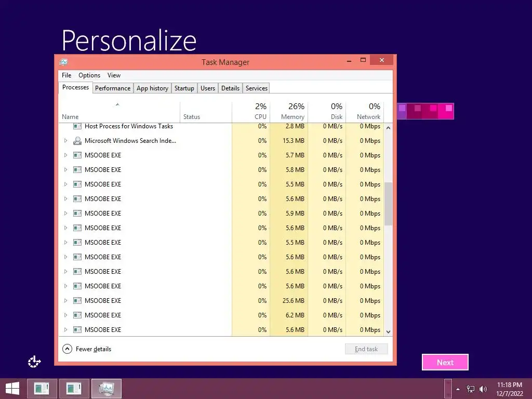Screen dimensions: 532x399
Task: Click the process list scrollbar thumb
Action: [388, 204]
